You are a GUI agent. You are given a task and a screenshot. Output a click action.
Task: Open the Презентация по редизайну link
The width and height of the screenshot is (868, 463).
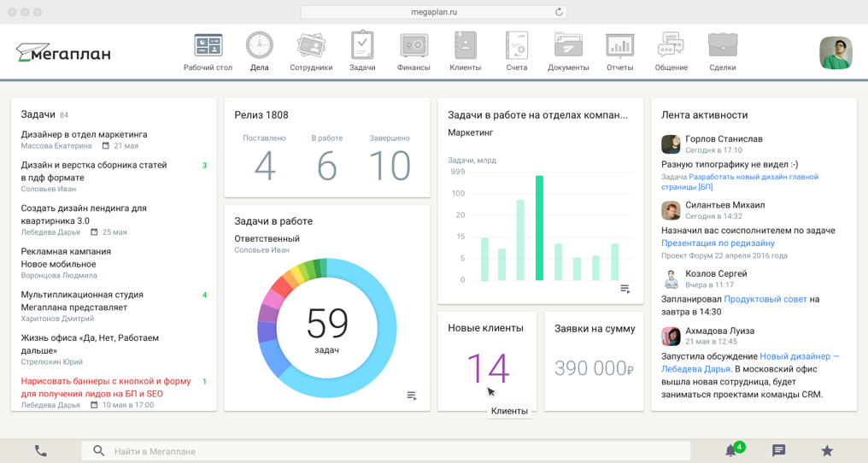tap(718, 243)
